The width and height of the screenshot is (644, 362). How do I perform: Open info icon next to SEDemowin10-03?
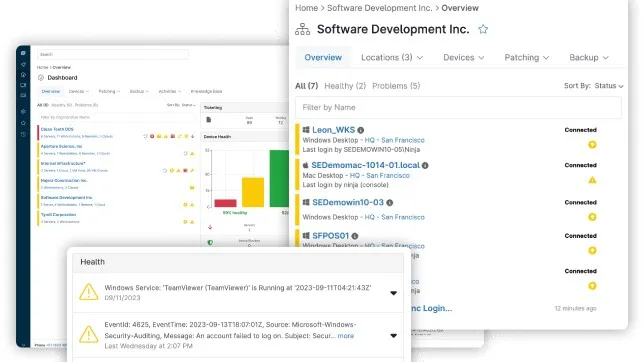(390, 203)
